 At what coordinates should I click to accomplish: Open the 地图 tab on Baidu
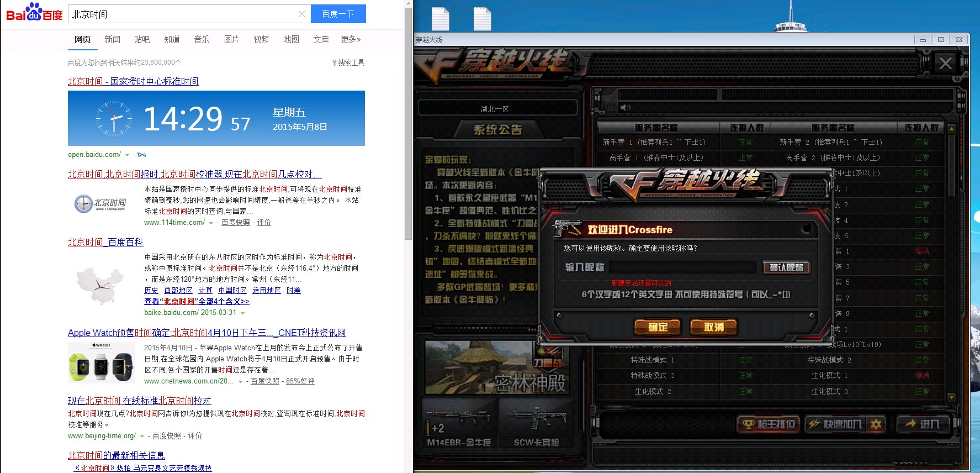click(x=291, y=39)
